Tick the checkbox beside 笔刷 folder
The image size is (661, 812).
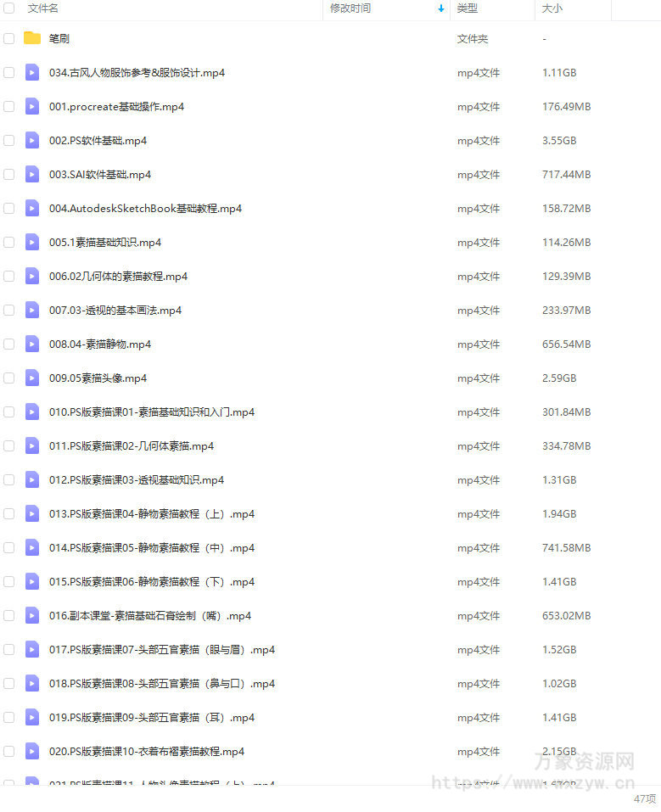click(x=8, y=38)
